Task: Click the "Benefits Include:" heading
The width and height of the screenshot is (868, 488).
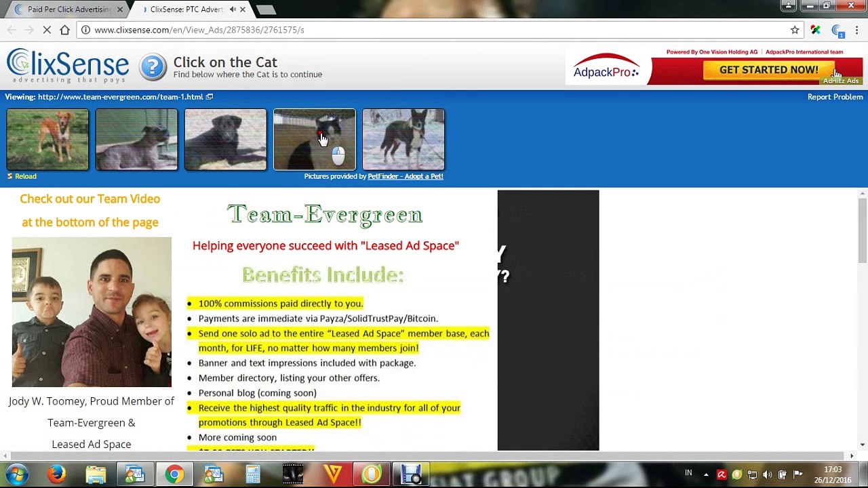Action: 323,274
